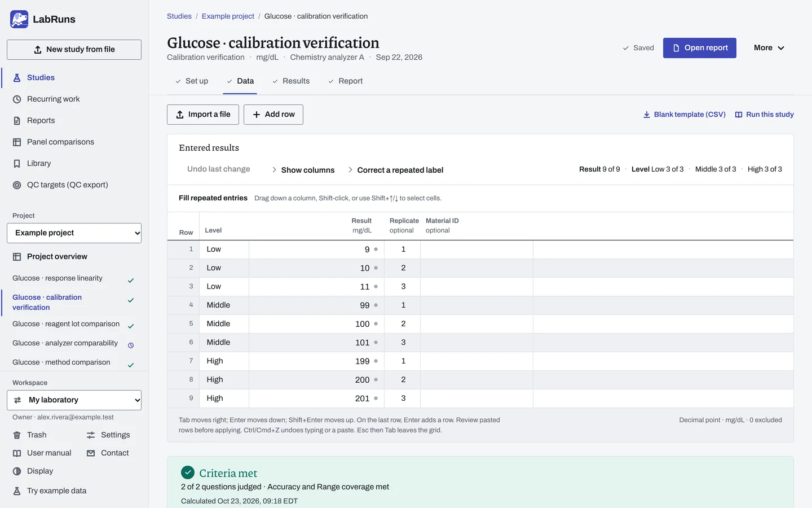Click the half-circle Display icon
This screenshot has width=812, height=508.
pyautogui.click(x=17, y=471)
